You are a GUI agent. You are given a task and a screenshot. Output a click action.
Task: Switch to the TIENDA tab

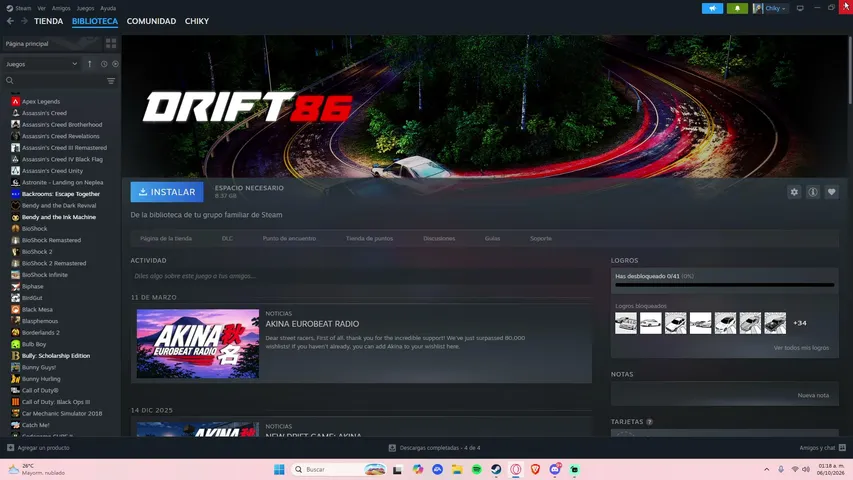click(x=48, y=21)
